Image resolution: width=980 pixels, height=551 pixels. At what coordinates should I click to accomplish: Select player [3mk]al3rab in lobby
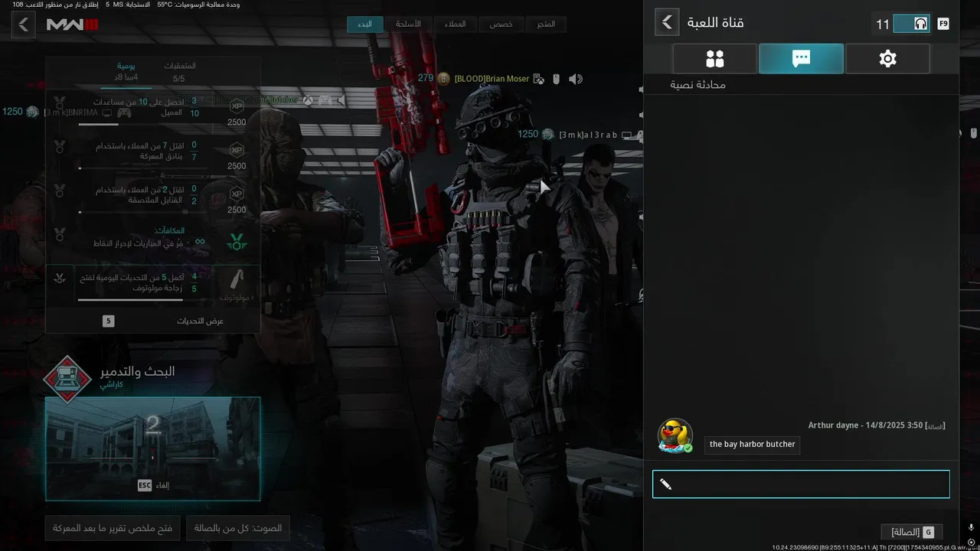[x=588, y=135]
